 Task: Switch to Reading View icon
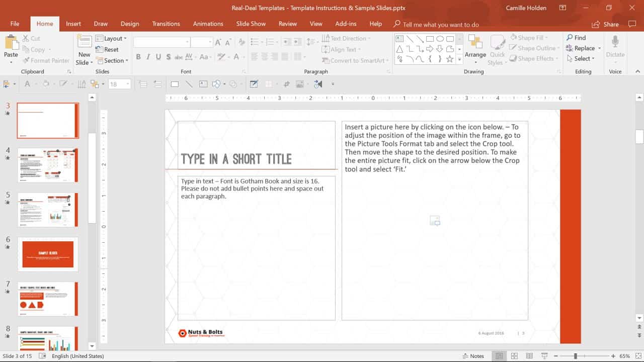coord(529,356)
